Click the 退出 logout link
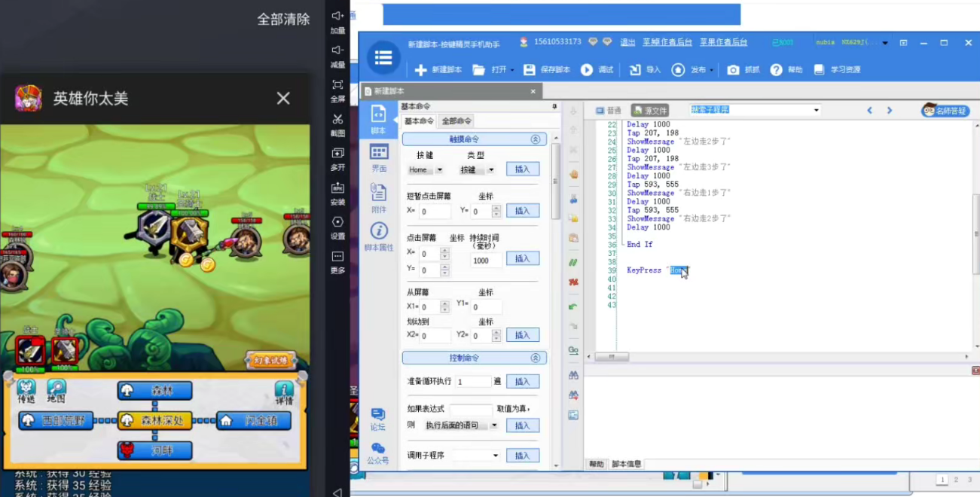 (x=627, y=43)
